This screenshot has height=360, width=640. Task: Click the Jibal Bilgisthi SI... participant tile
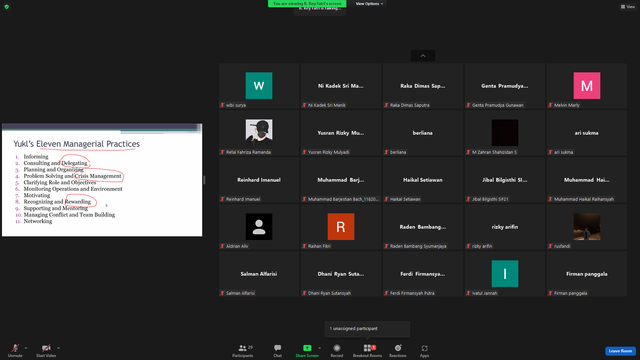[x=505, y=180]
